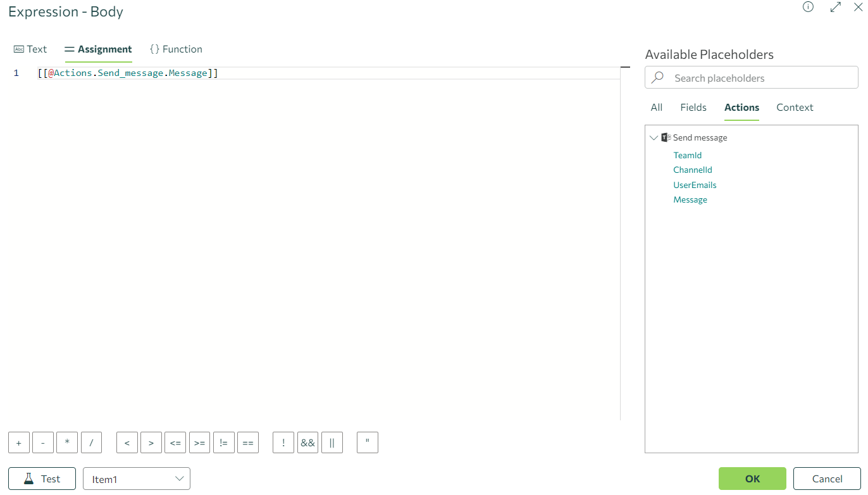868x495 pixels.
Task: Insert the greater-than operator
Action: point(151,442)
